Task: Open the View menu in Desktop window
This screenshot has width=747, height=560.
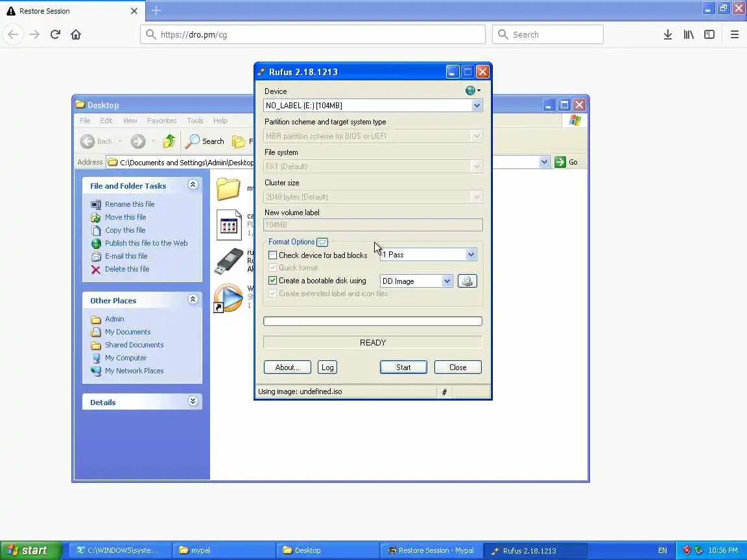Action: 130,121
